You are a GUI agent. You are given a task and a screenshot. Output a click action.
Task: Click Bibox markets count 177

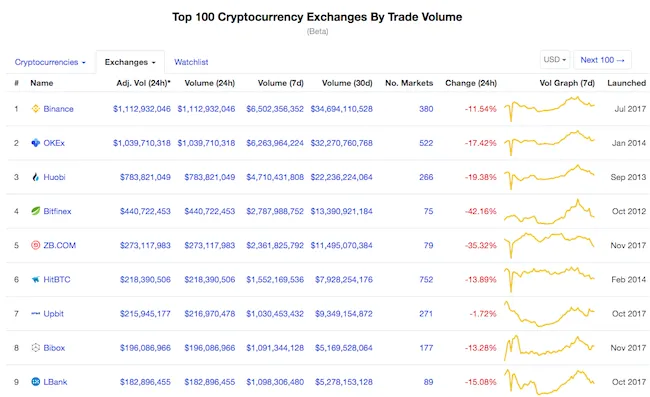click(x=426, y=348)
